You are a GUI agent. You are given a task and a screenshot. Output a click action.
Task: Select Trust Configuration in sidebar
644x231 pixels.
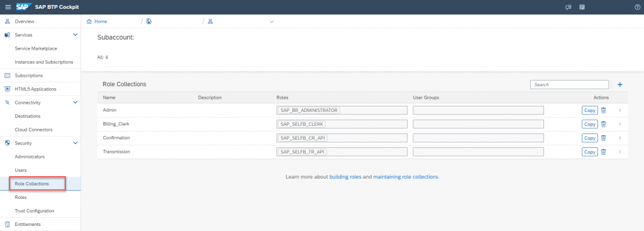(x=35, y=211)
